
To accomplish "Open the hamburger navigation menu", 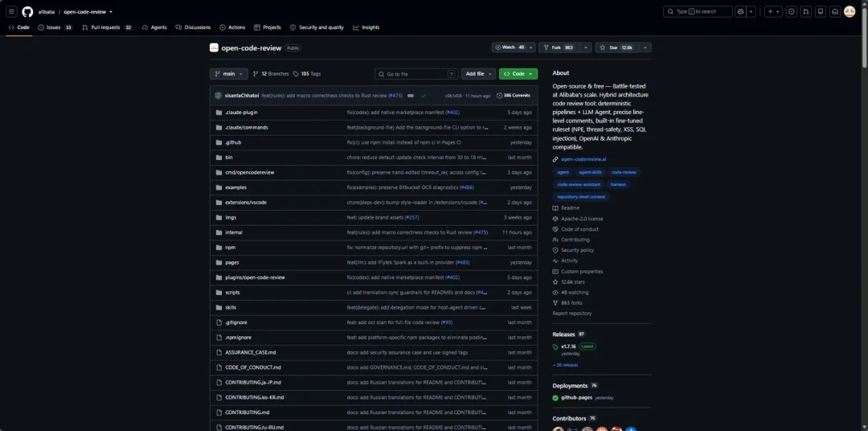I will tap(11, 11).
